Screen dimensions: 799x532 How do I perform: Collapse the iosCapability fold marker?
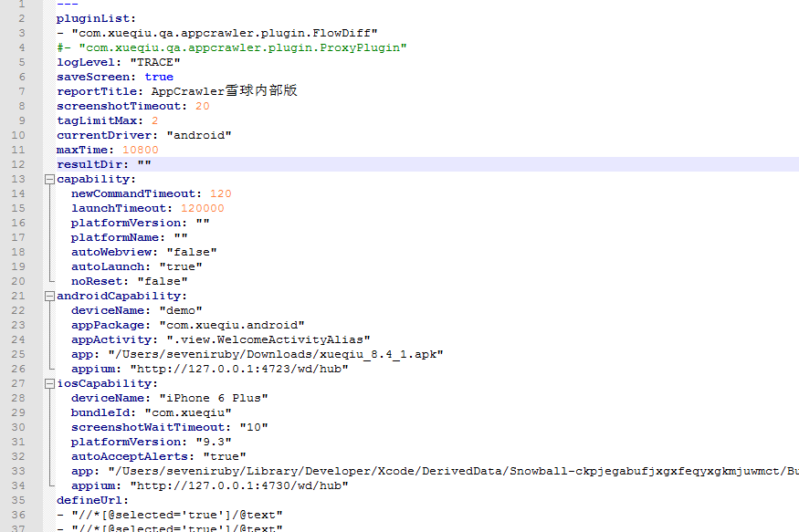49,384
